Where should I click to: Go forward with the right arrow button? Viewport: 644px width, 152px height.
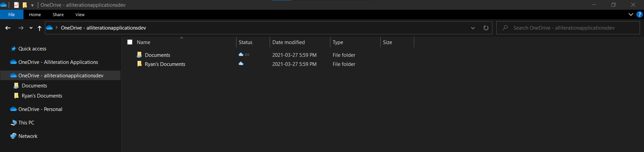click(21, 28)
